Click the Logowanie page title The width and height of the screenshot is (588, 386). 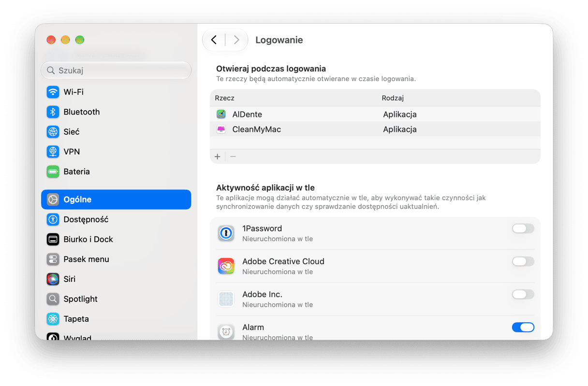click(279, 40)
